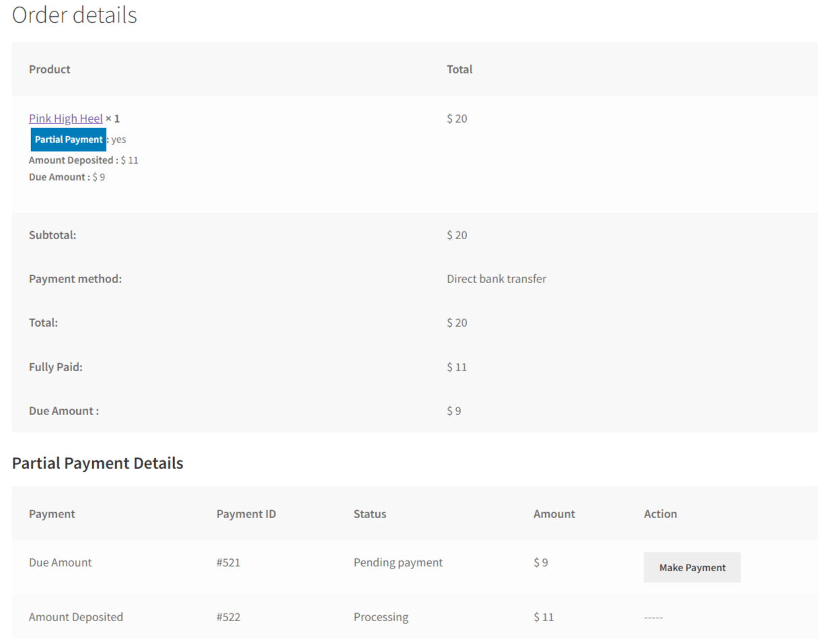The image size is (828, 644).
Task: Click the Payment column header
Action: [x=52, y=514]
